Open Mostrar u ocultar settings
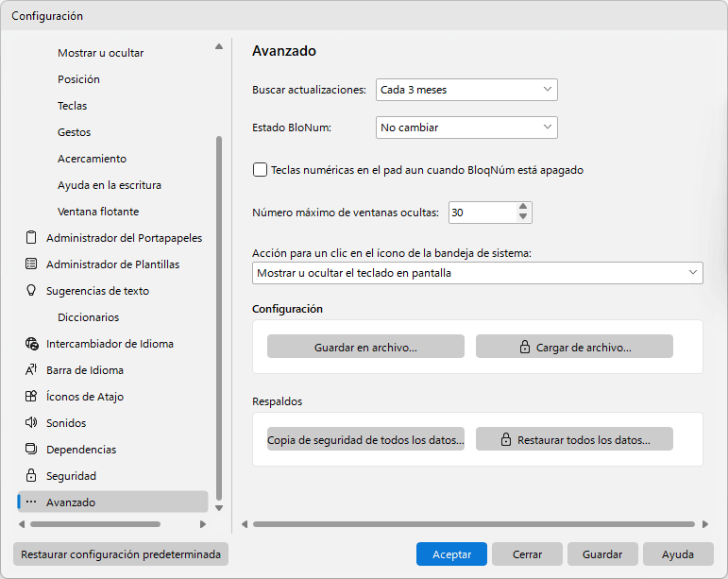The width and height of the screenshot is (728, 579). tap(100, 53)
